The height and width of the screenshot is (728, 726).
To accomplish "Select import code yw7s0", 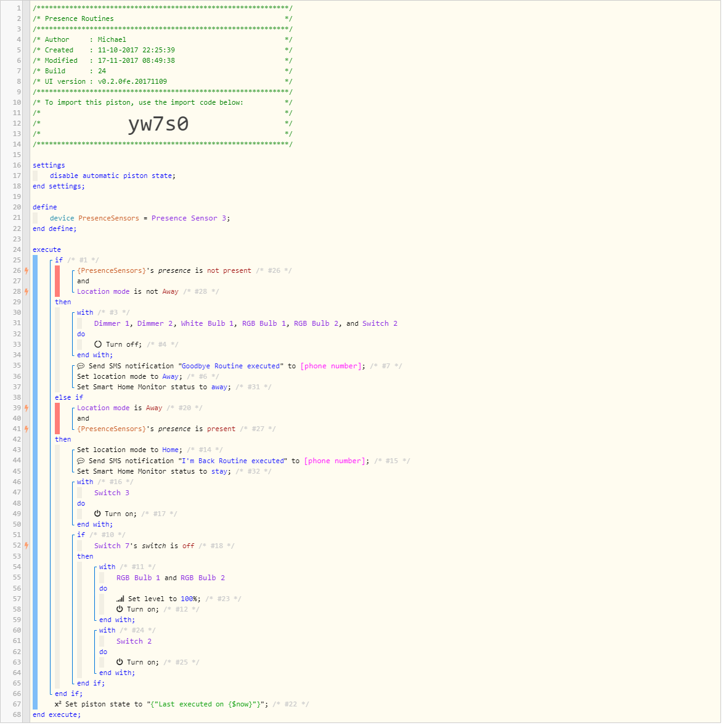I will point(158,124).
